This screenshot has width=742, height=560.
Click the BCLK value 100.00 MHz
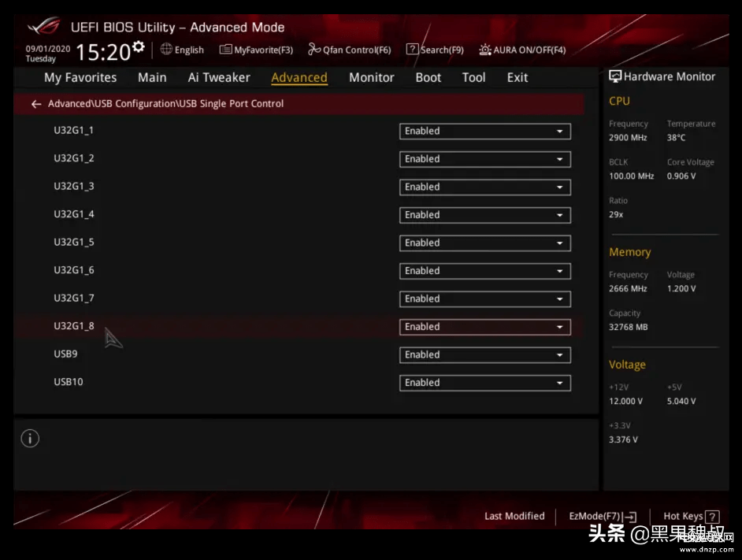pos(631,176)
